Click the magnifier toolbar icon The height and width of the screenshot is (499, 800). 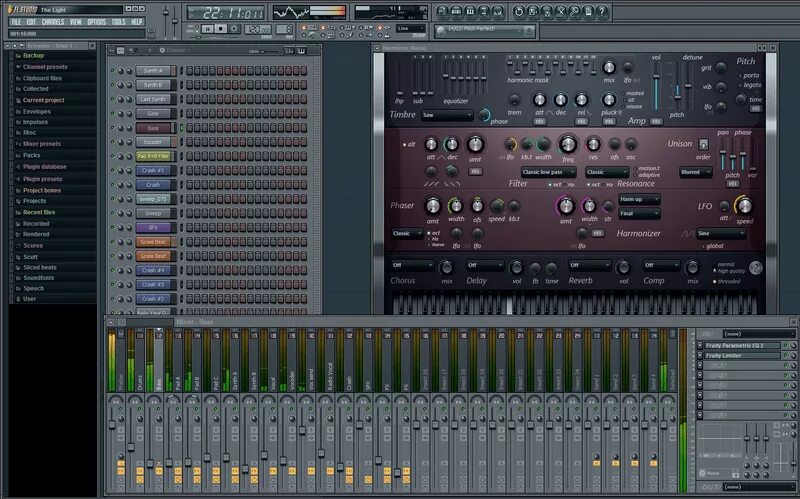(574, 11)
